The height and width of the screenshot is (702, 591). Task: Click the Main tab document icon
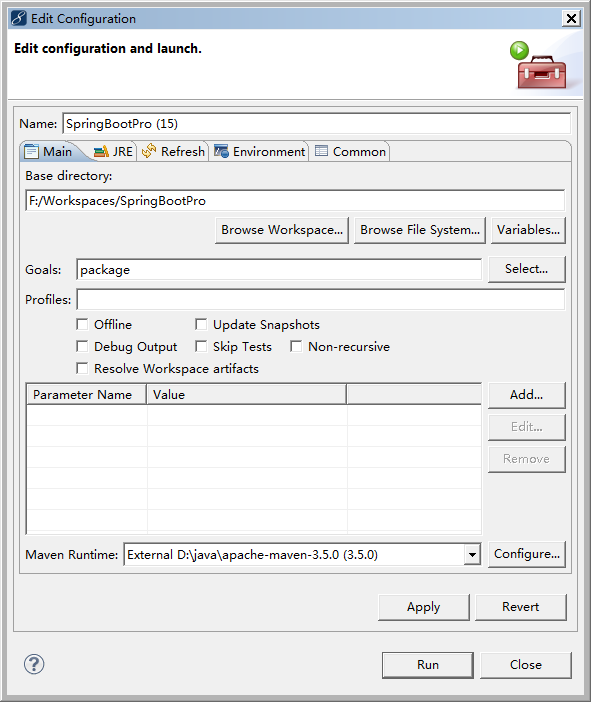[x=31, y=151]
